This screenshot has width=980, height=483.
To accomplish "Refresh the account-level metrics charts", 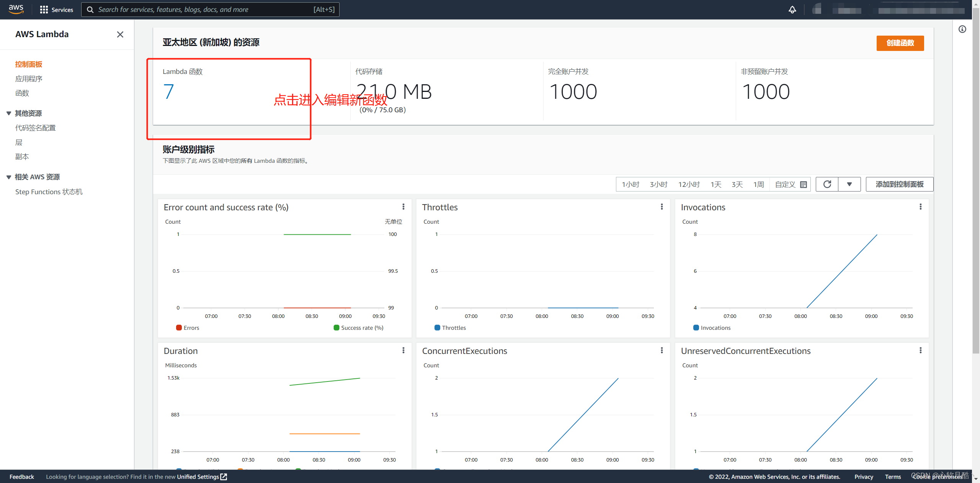I will point(827,184).
